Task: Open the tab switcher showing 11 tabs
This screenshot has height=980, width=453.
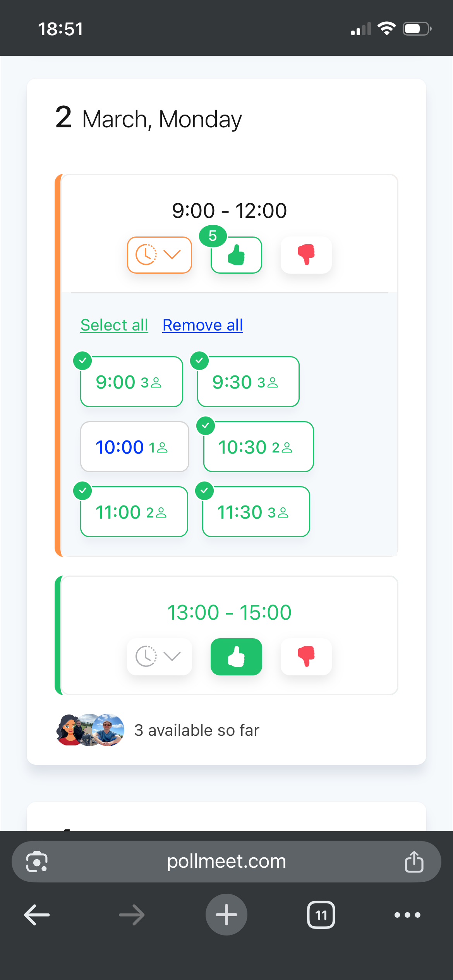Action: 321,915
